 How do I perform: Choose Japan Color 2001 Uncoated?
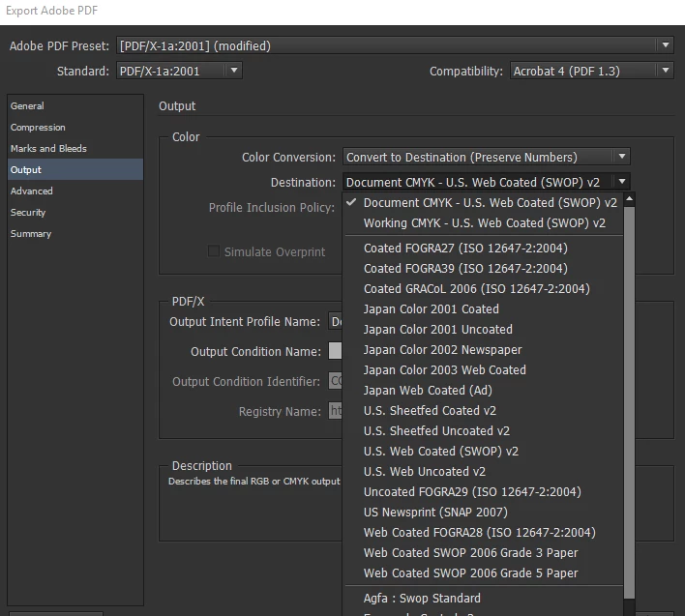484,329
